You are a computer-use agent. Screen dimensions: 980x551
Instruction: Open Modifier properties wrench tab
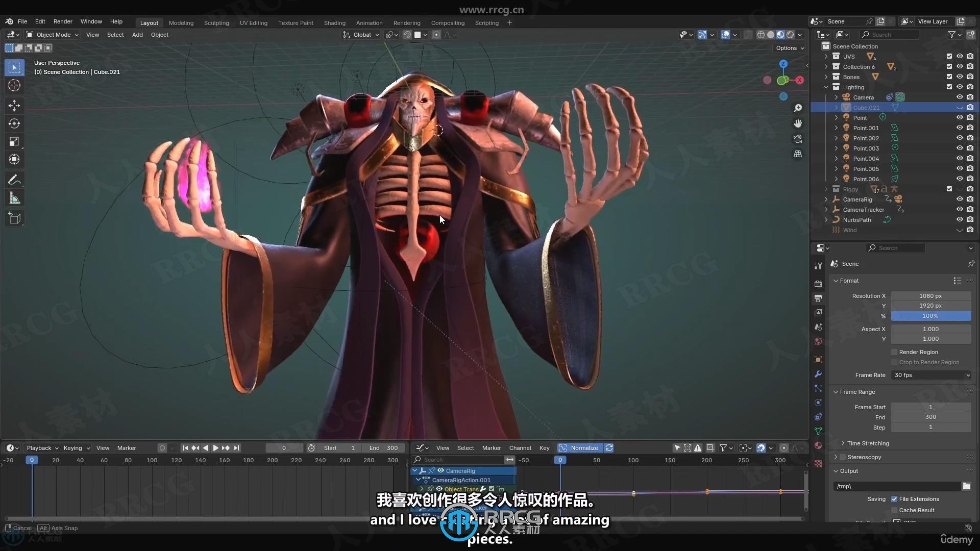(x=818, y=374)
